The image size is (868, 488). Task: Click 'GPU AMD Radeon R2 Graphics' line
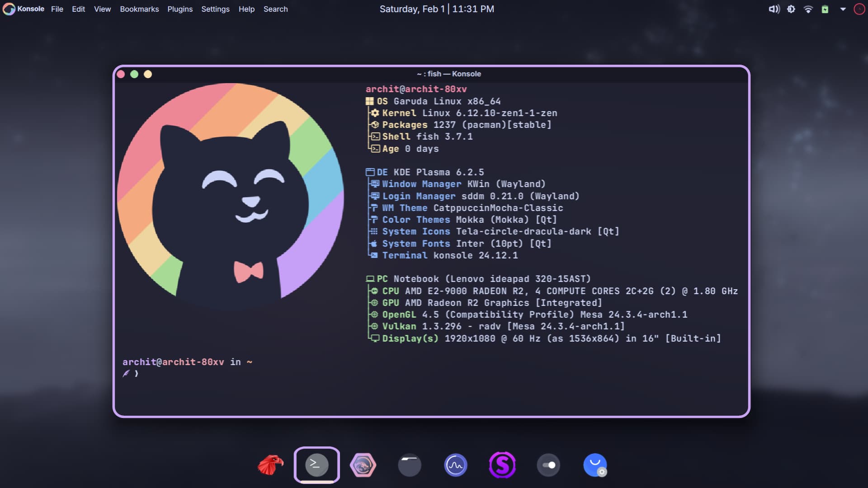tap(486, 303)
